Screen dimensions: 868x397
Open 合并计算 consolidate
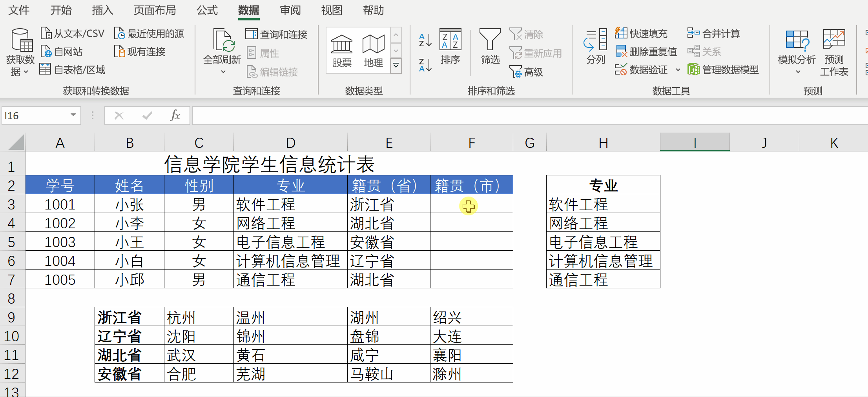[x=713, y=34]
